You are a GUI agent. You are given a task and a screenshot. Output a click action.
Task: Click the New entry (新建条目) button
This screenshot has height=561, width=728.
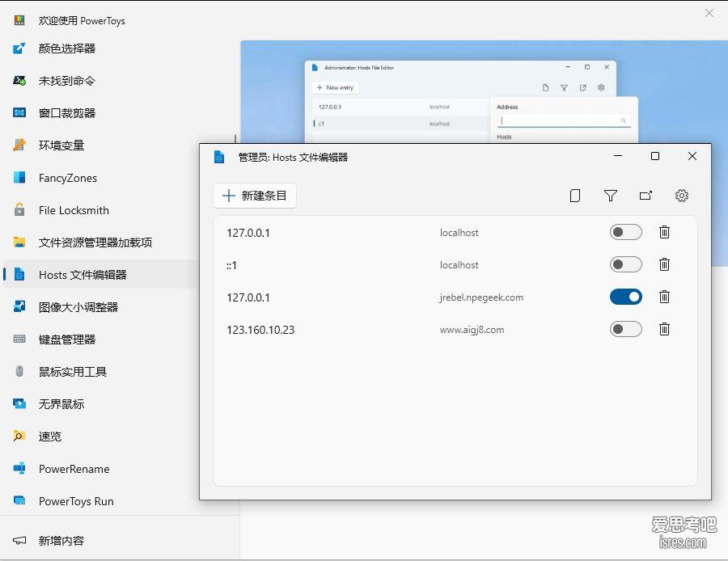coord(255,196)
